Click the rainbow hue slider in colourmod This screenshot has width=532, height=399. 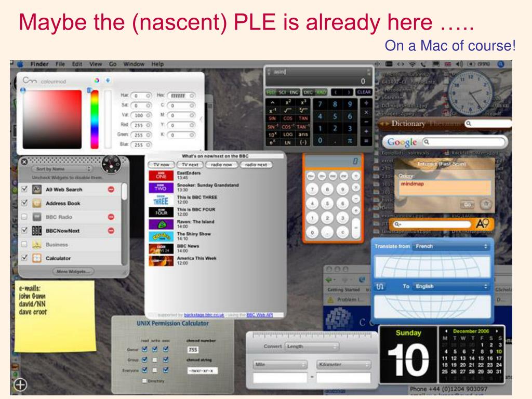[95, 119]
